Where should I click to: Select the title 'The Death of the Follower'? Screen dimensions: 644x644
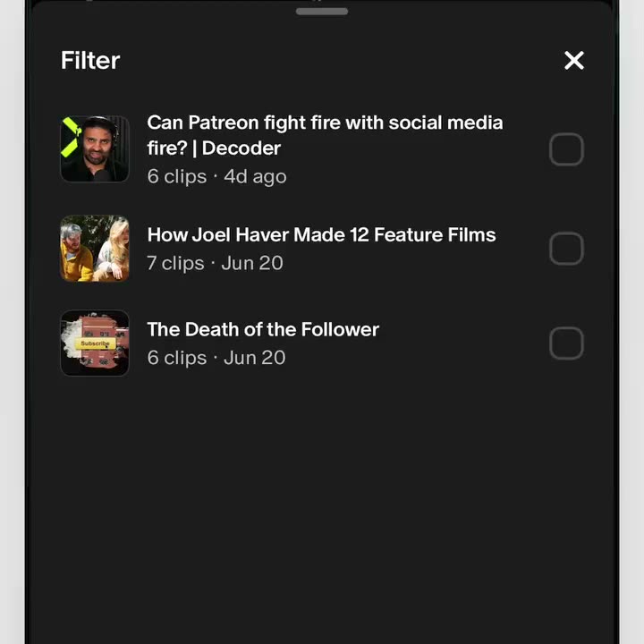(x=263, y=329)
